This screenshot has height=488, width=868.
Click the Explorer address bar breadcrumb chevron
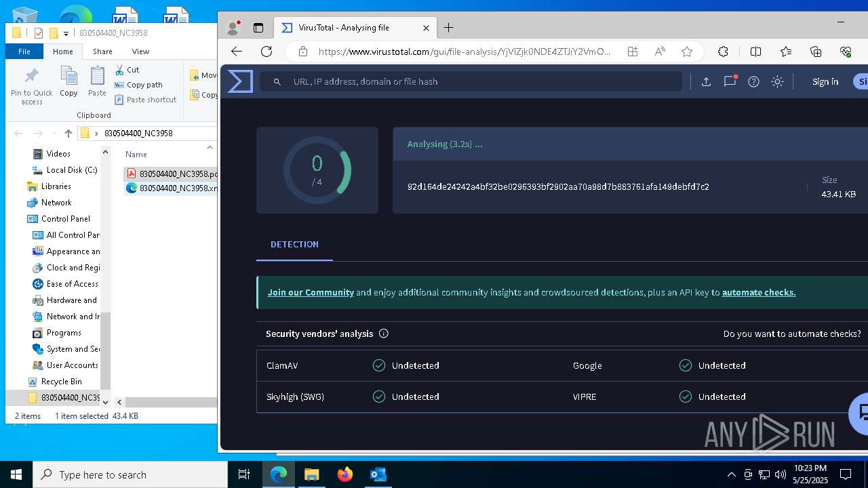click(97, 134)
